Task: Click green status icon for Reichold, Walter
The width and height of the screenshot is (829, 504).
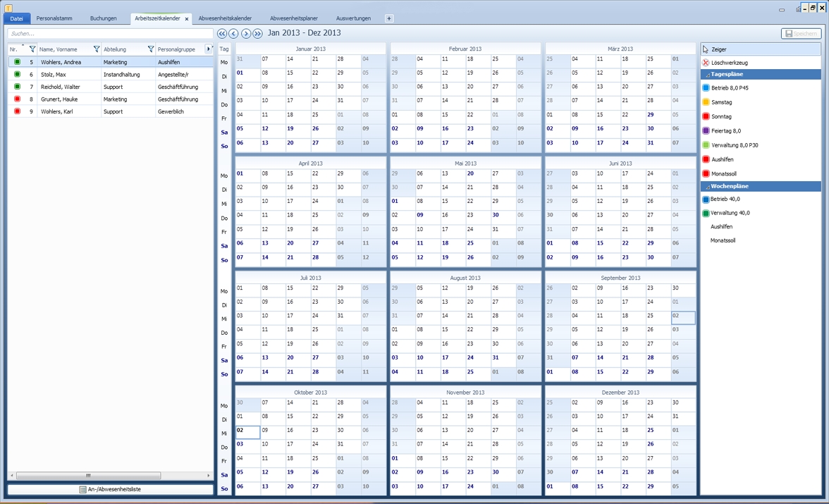Action: coord(17,86)
